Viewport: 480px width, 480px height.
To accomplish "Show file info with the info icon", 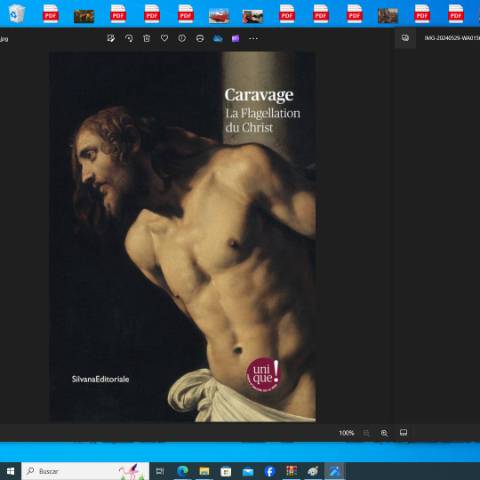I will coord(182,38).
